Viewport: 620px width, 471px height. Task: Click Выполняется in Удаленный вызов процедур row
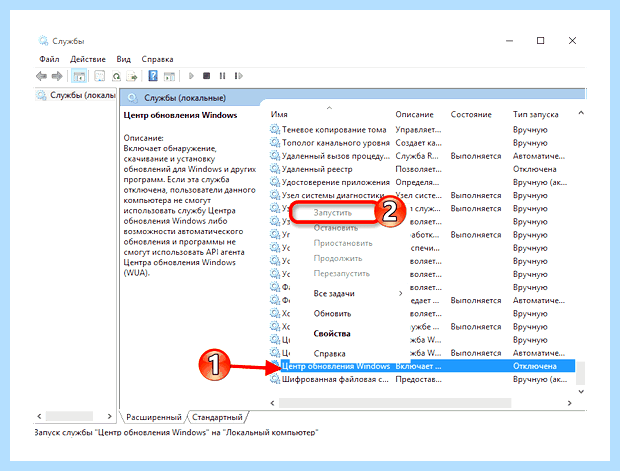[476, 156]
